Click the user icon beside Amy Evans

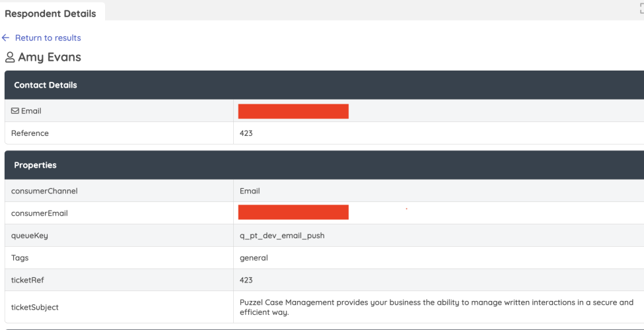[10, 57]
